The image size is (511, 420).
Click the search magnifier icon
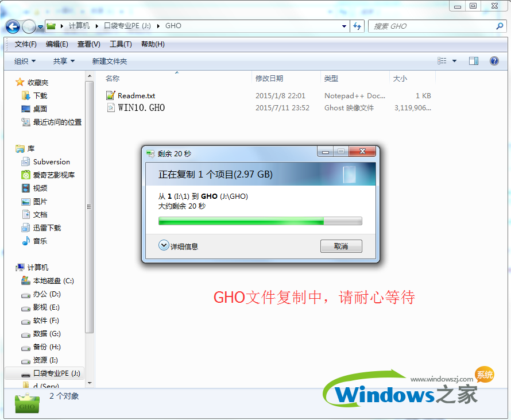(499, 26)
